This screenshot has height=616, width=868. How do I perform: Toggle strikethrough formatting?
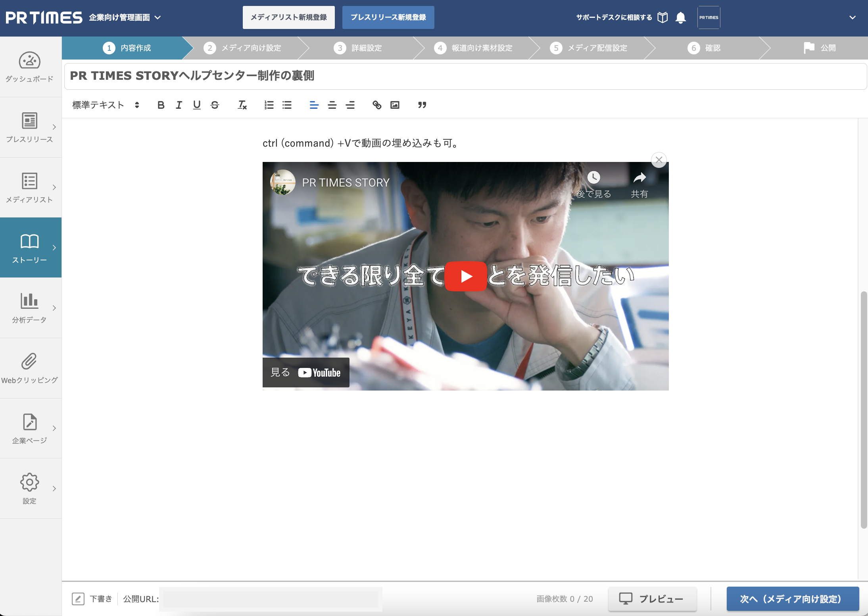215,105
